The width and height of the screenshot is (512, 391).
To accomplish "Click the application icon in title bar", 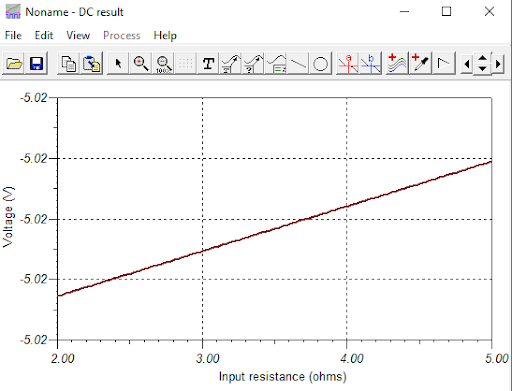I will coord(13,12).
